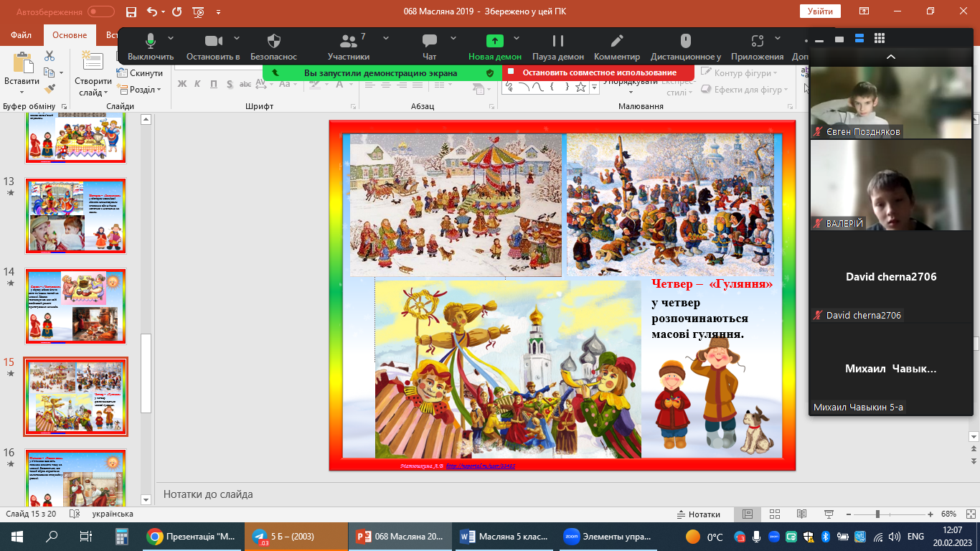
Task: Zoom out with the minus button
Action: pos(847,514)
